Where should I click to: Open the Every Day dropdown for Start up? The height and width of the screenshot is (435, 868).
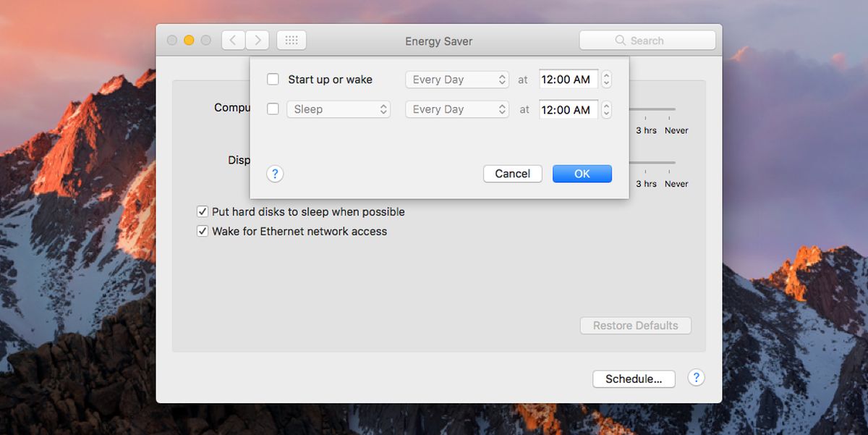click(457, 80)
